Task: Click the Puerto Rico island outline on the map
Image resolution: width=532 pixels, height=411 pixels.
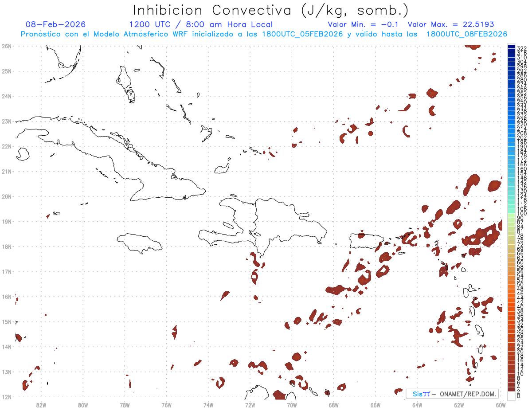Action: (366, 241)
